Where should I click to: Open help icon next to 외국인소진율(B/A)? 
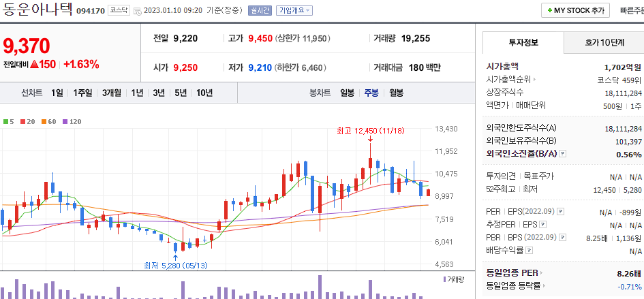click(x=563, y=154)
